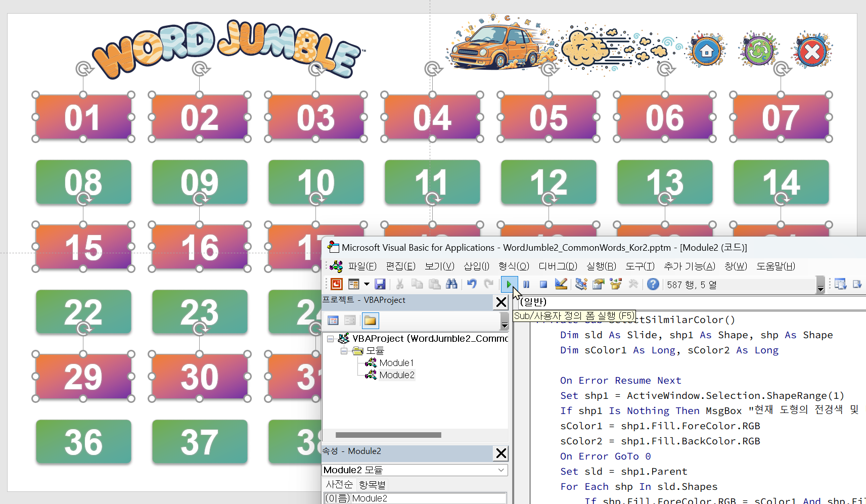866x504 pixels.
Task: Click the Home button on slide
Action: click(x=706, y=51)
